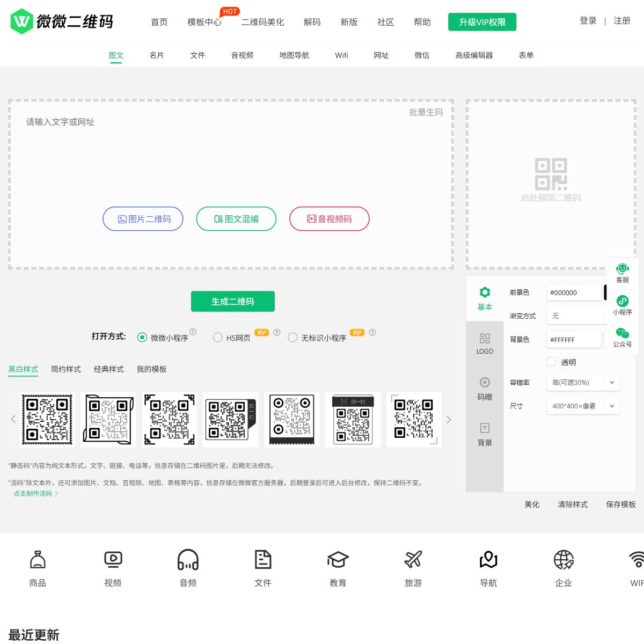Click the 登录 link
644x644 pixels.
coord(588,21)
